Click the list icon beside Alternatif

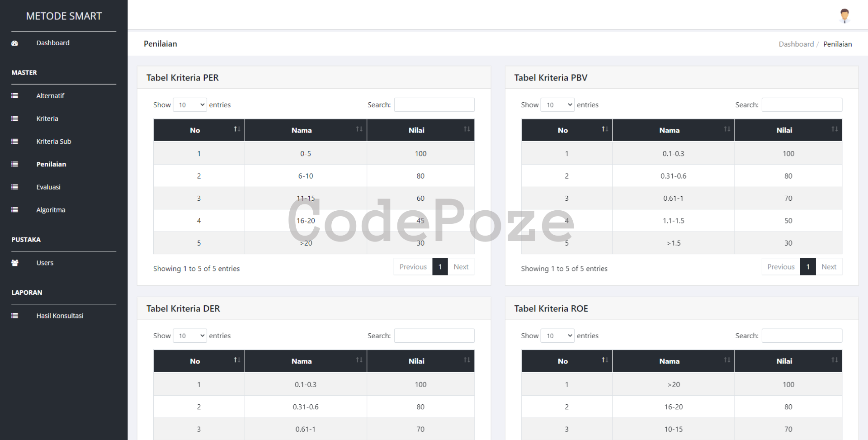click(14, 96)
